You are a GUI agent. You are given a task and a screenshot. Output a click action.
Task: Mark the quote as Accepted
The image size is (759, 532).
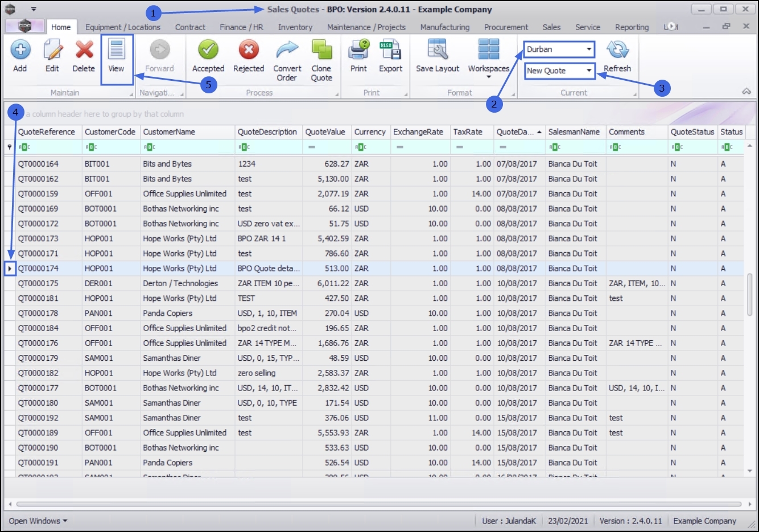(x=208, y=56)
